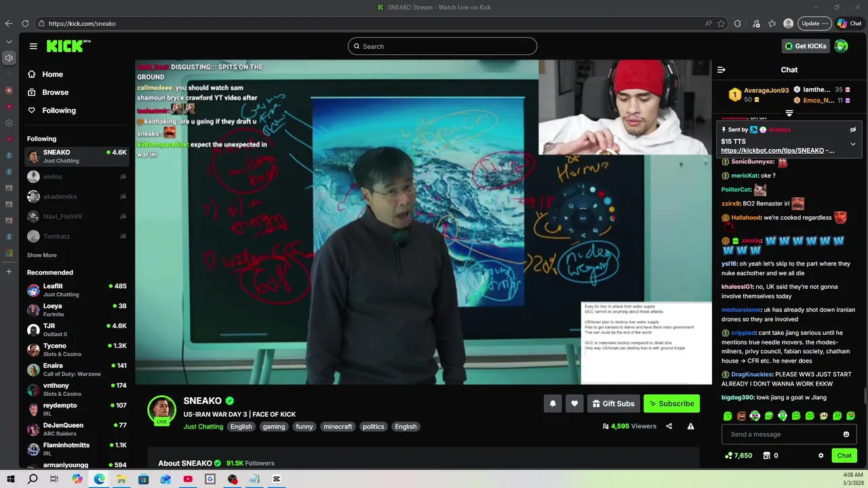Open the emote picker in the message box
Screen dimensions: 868x488
846,434
